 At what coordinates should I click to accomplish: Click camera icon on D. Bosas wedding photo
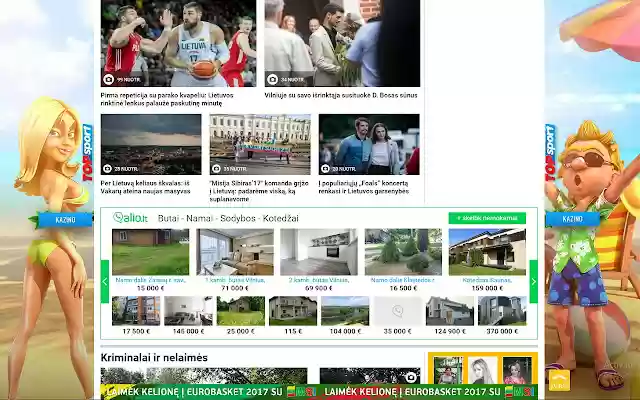click(x=272, y=79)
